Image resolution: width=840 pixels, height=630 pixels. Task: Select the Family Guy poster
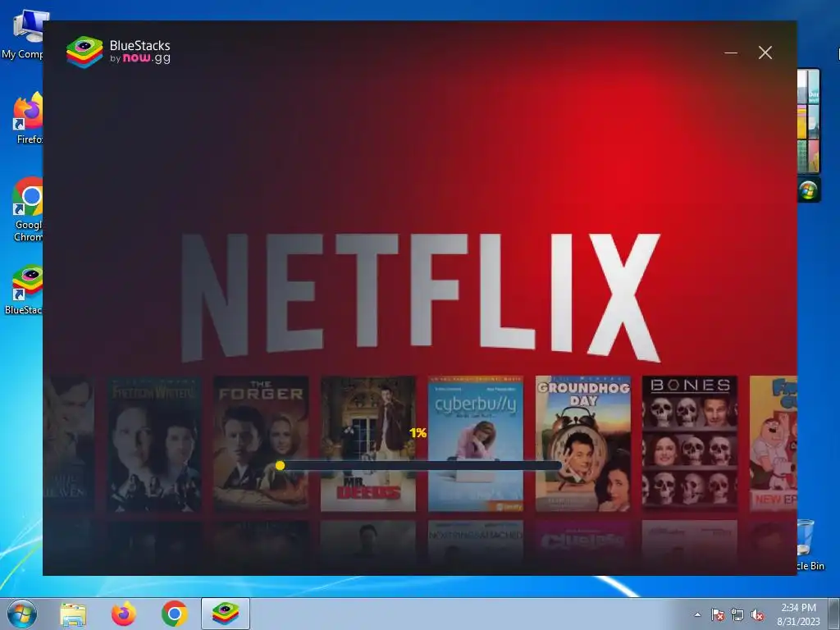[773, 444]
